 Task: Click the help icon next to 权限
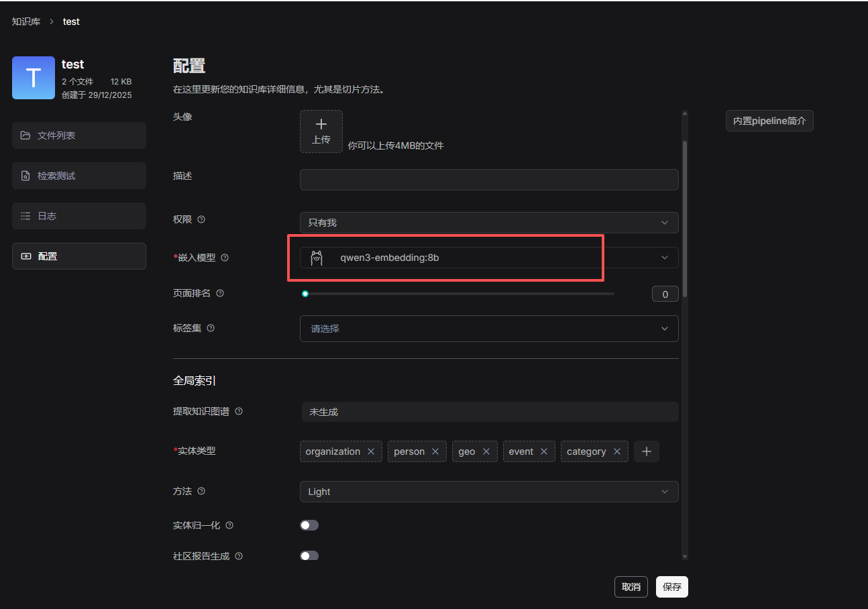[201, 219]
